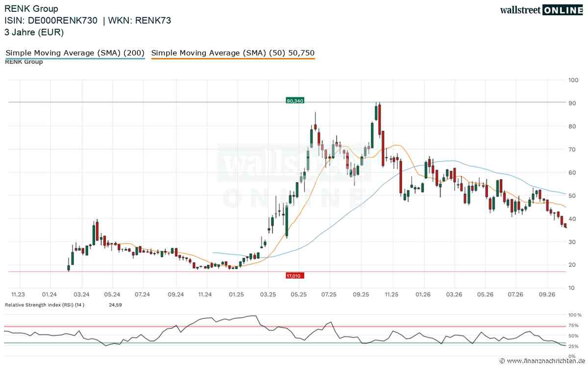The height and width of the screenshot is (368, 588).
Task: Click the small bold RENK Group series label
Action: (24, 62)
